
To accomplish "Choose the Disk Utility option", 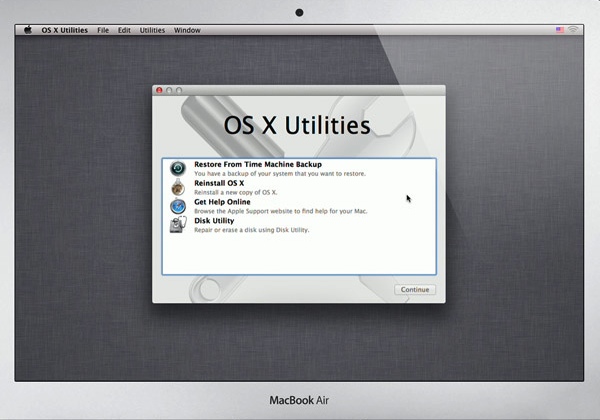I will click(x=214, y=221).
